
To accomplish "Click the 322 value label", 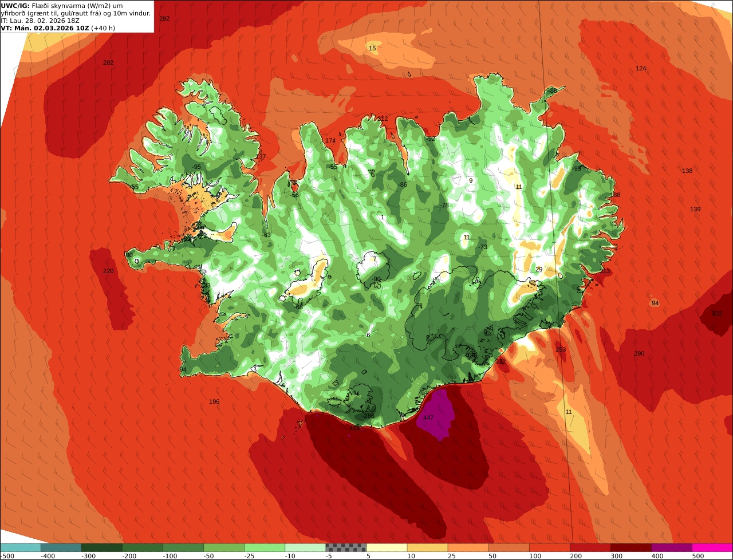I will tap(716, 314).
